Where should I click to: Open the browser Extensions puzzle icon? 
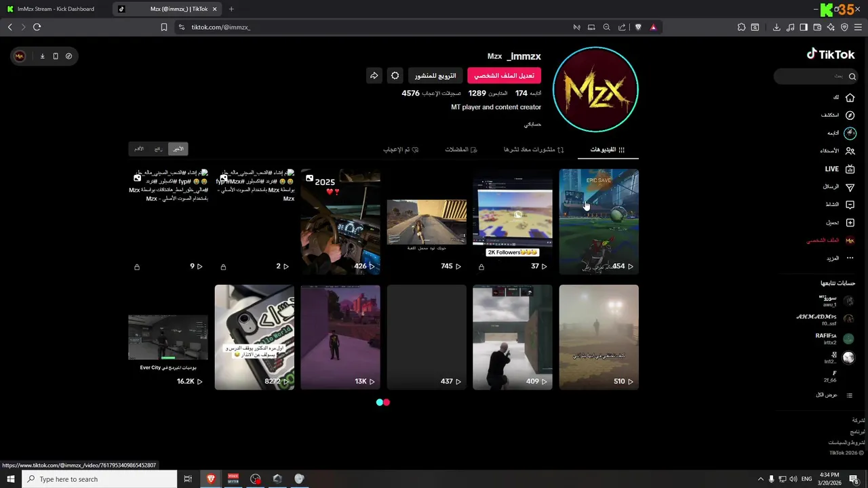pos(741,27)
